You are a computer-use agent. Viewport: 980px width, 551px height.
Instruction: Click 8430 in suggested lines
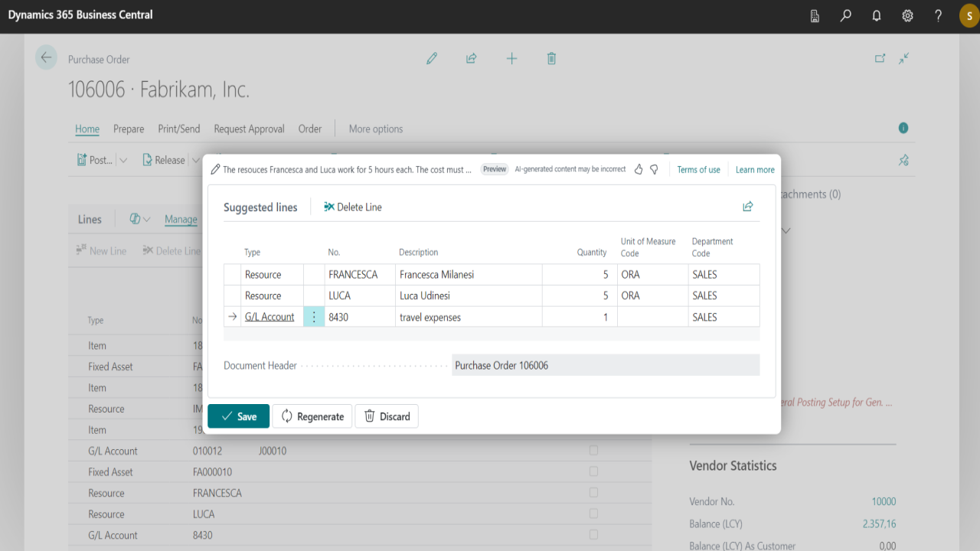click(338, 317)
